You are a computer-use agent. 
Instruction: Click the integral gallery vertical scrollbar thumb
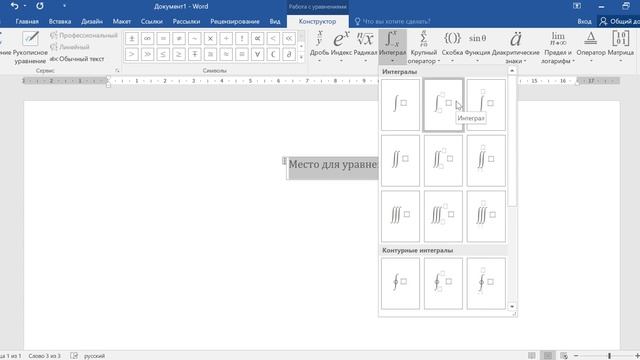pyautogui.click(x=512, y=140)
